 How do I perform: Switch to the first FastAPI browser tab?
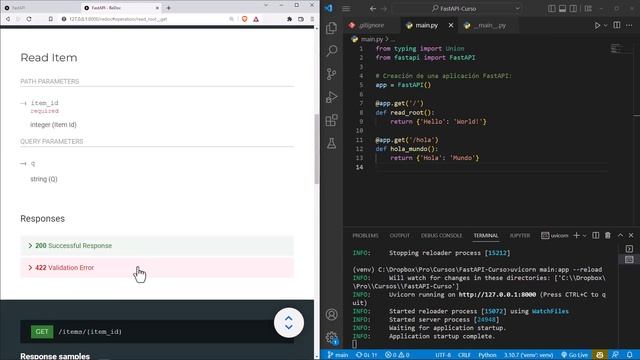pyautogui.click(x=40, y=8)
